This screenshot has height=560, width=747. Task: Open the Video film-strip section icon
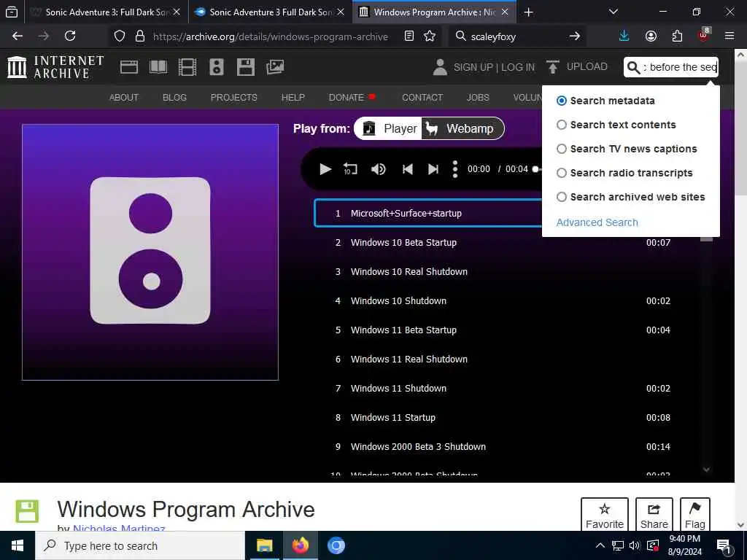[x=187, y=67]
